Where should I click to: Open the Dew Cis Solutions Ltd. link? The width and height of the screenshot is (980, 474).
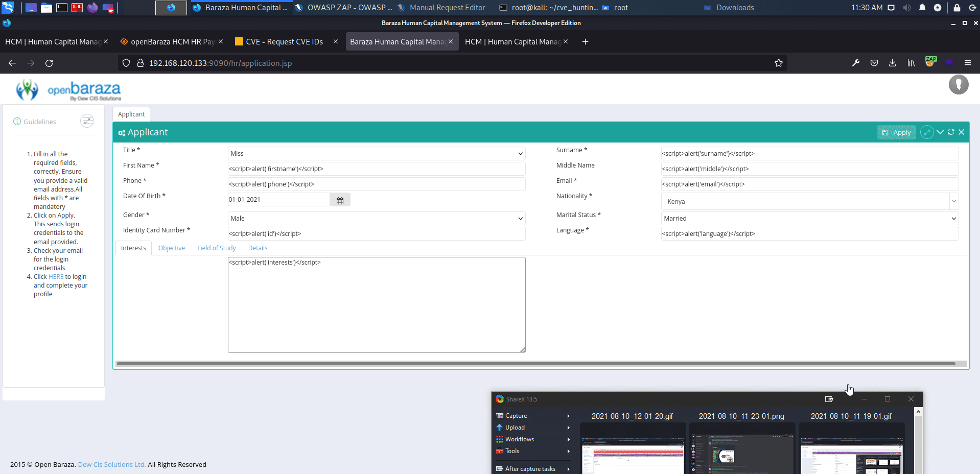(112, 464)
